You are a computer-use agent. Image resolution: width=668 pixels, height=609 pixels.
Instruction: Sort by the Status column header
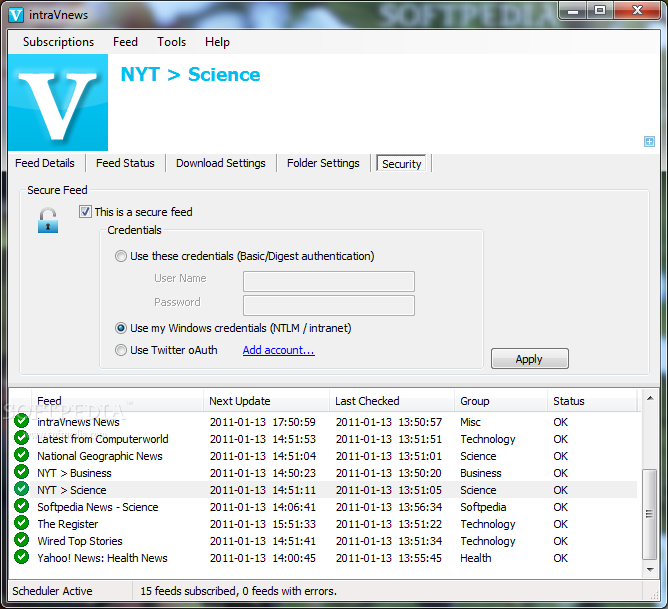[592, 401]
